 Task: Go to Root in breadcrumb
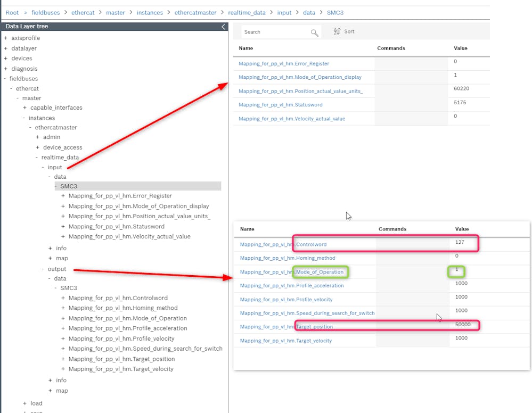12,12
